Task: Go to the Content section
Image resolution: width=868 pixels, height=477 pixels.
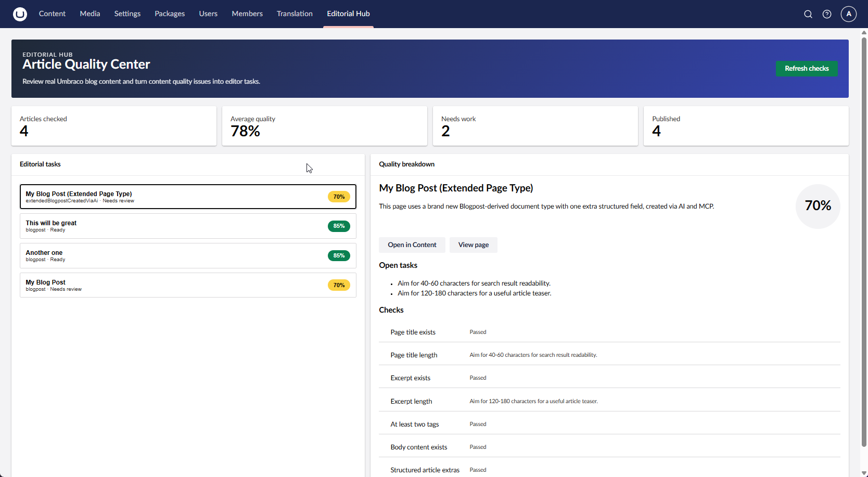Action: tap(52, 14)
